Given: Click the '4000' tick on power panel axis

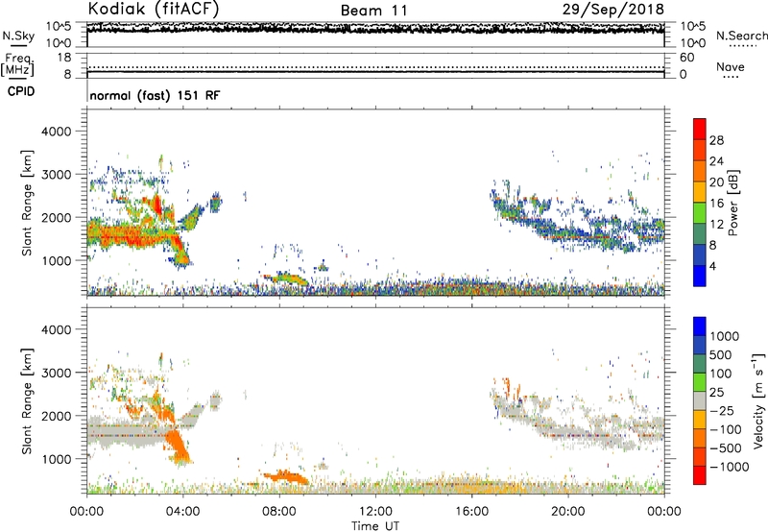Looking at the screenshot, I should click(57, 132).
